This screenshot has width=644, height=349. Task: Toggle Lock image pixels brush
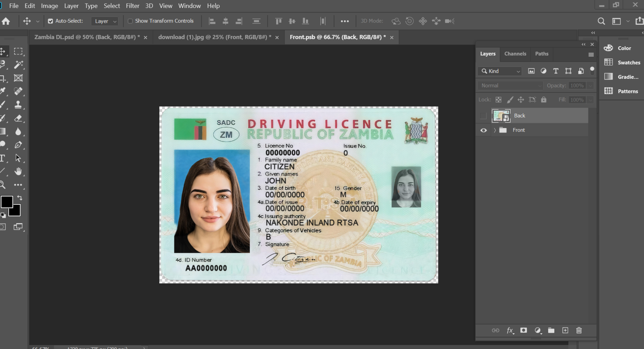point(510,100)
